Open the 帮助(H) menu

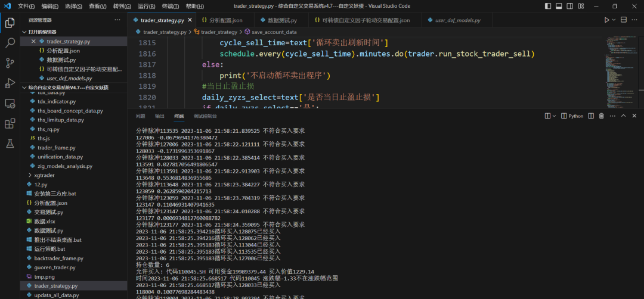(x=194, y=6)
